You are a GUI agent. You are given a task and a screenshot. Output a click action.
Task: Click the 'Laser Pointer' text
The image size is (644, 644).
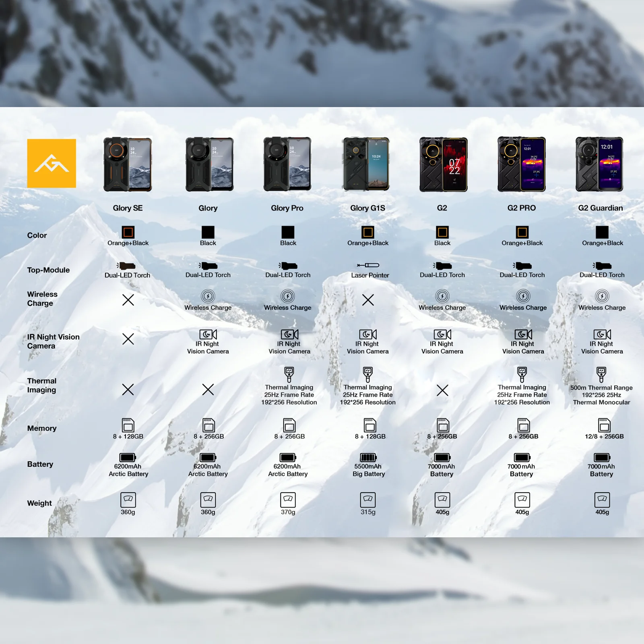pos(370,275)
